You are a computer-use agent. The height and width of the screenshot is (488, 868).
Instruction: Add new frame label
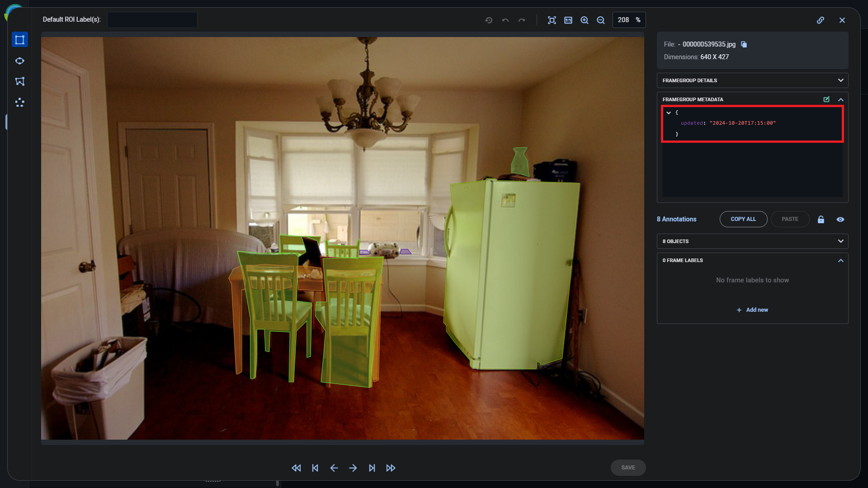click(752, 310)
